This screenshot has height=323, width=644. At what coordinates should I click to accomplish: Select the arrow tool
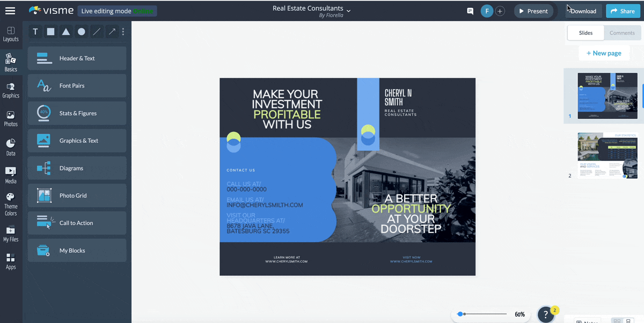pyautogui.click(x=112, y=32)
